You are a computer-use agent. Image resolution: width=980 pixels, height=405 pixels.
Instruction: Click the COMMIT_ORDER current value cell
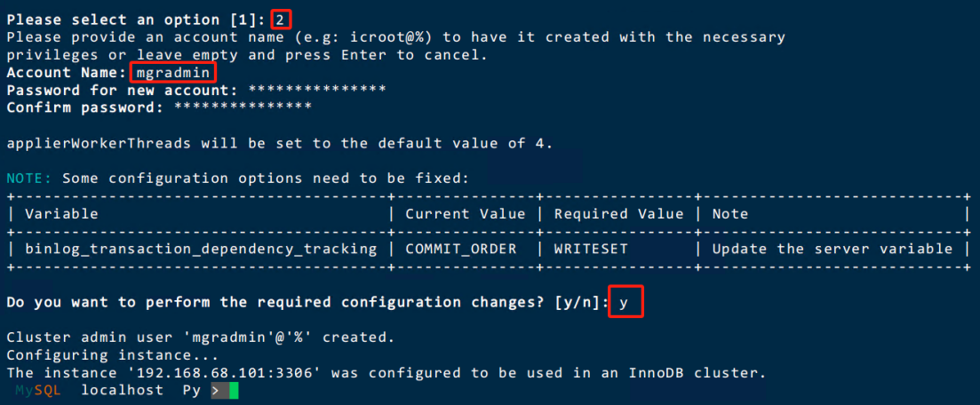460,249
